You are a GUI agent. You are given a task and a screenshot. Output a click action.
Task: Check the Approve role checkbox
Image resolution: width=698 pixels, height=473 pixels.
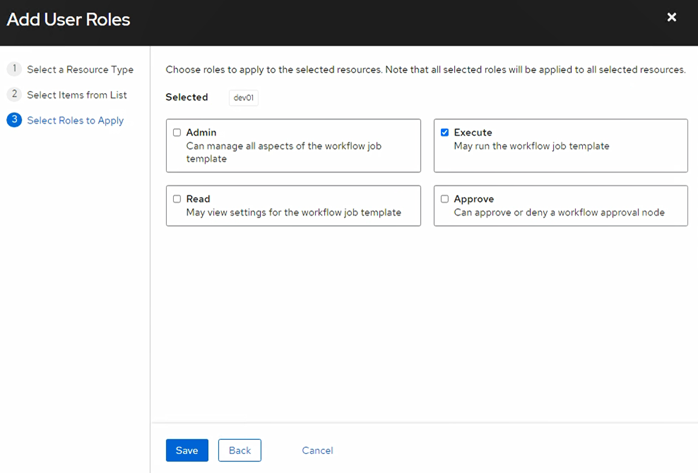pos(444,199)
